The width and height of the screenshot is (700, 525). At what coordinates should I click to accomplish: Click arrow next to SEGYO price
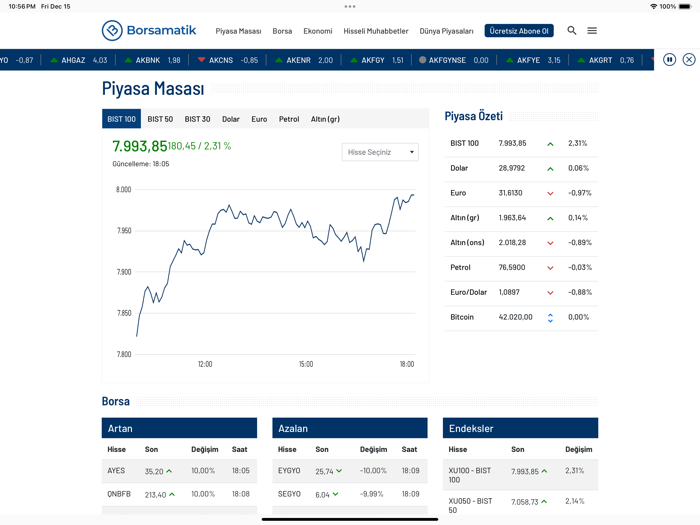pyautogui.click(x=335, y=494)
